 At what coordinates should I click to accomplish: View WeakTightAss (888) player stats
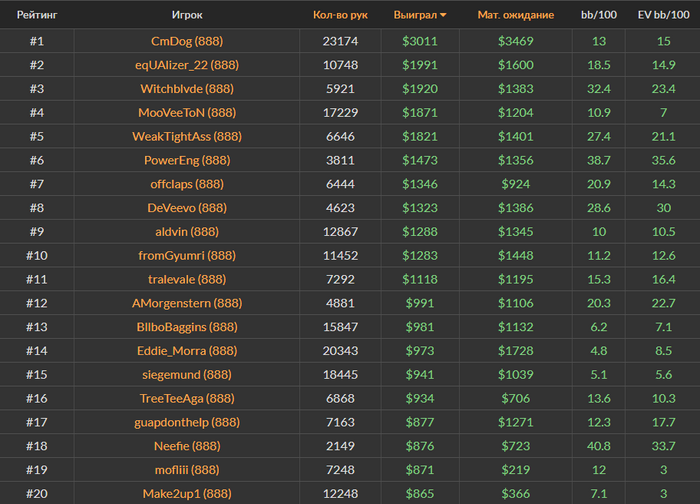[x=187, y=136]
